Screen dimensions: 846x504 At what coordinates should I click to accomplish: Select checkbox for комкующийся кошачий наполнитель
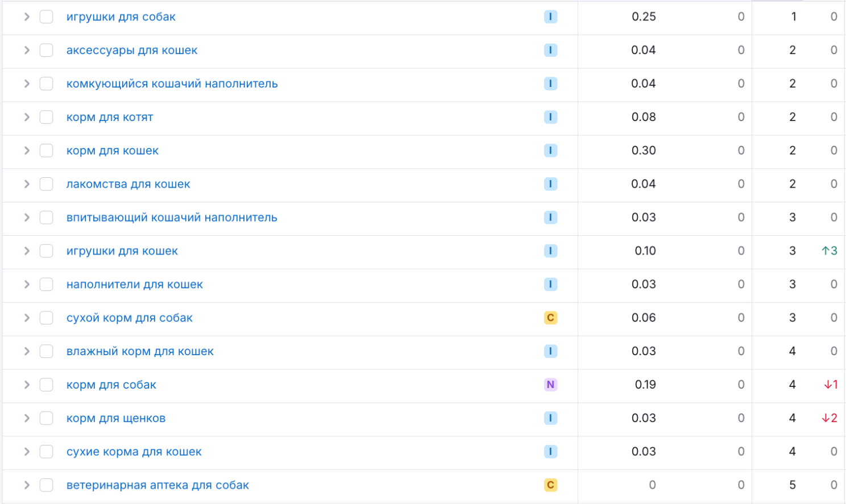[x=47, y=84]
